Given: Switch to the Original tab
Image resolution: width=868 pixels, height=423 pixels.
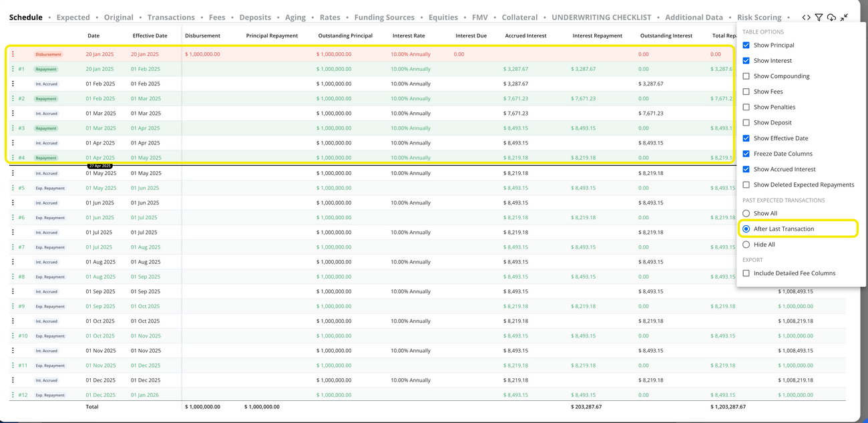Looking at the screenshot, I should [119, 17].
